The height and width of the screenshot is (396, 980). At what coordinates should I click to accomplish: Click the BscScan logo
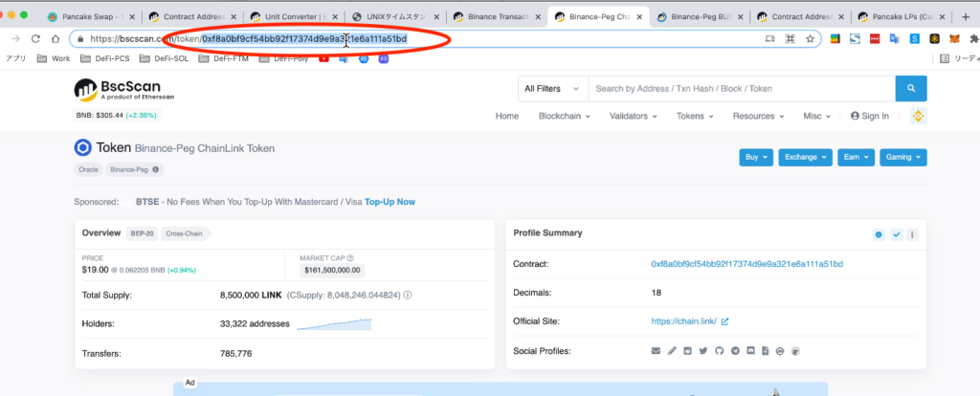coord(124,89)
